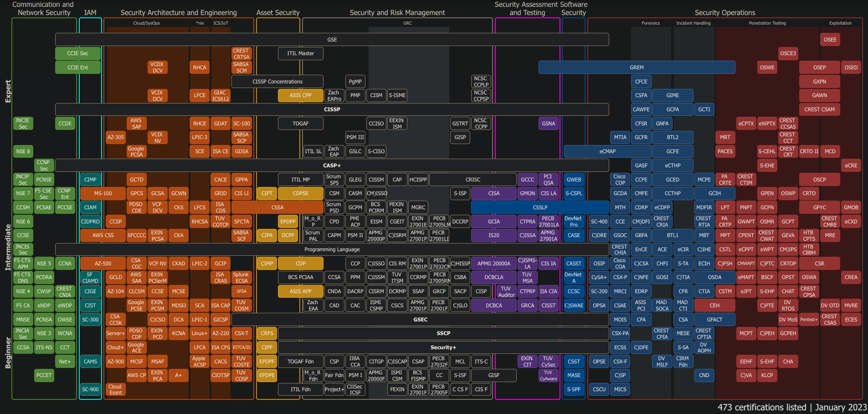Click the SC-900 certification
The height and width of the screenshot is (414, 868).
[x=90, y=389]
